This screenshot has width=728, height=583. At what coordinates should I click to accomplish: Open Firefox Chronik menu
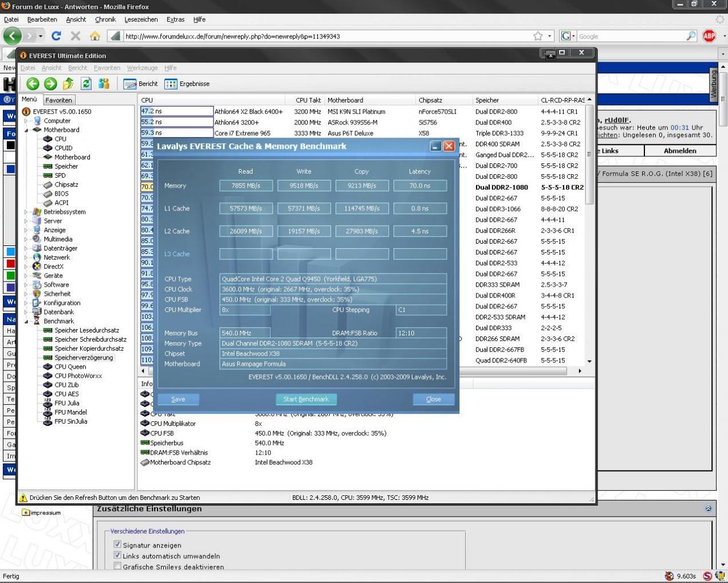pyautogui.click(x=105, y=19)
